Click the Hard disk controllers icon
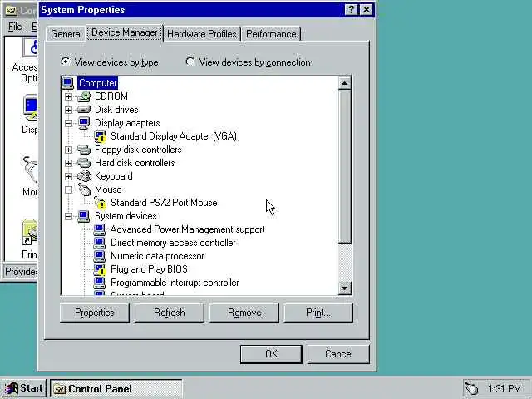532x399 pixels. 84,163
